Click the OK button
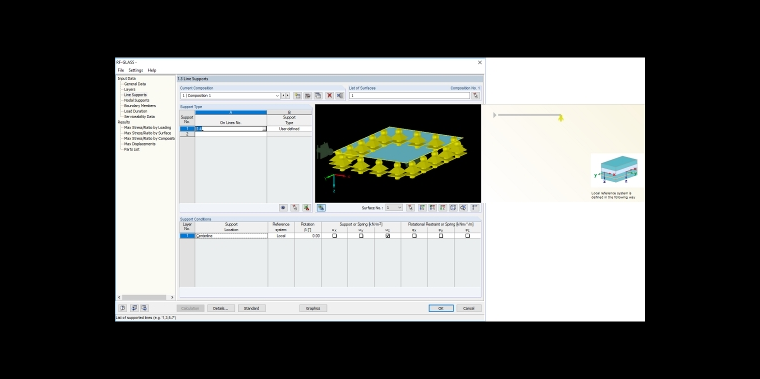This screenshot has height=379, width=760. (x=441, y=308)
